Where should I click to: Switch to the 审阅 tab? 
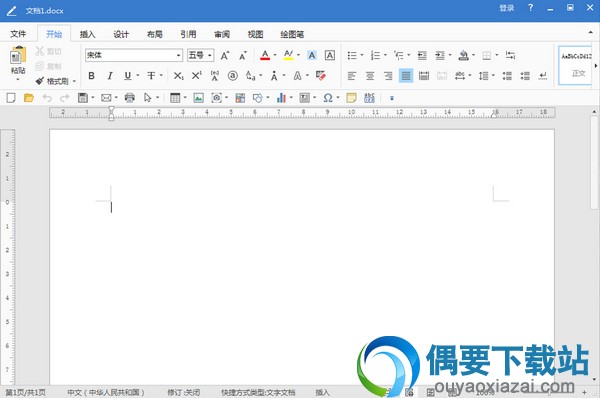(222, 34)
